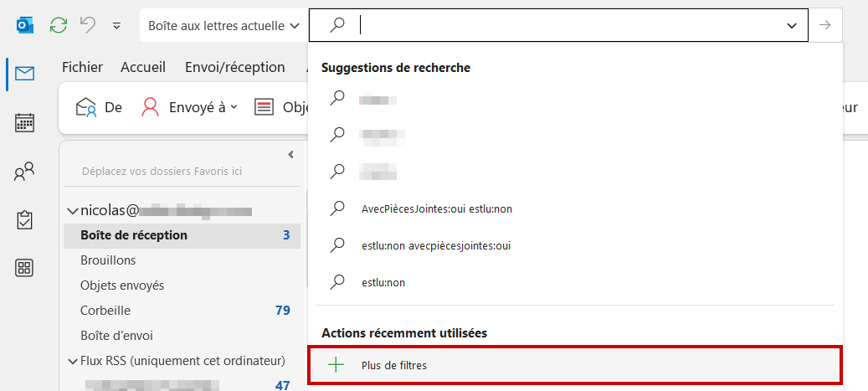Viewport: 868px width, 391px height.
Task: Click inside the search input field
Action: point(570,25)
